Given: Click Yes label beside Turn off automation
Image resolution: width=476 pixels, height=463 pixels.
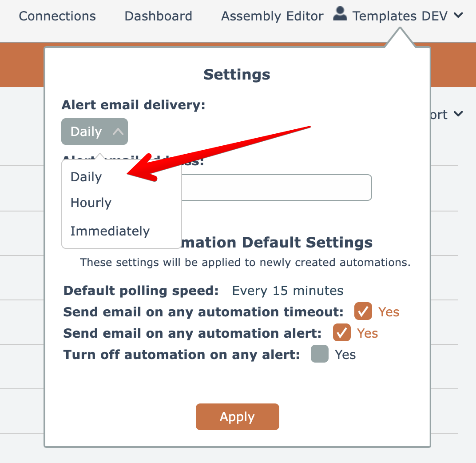Looking at the screenshot, I should [345, 355].
